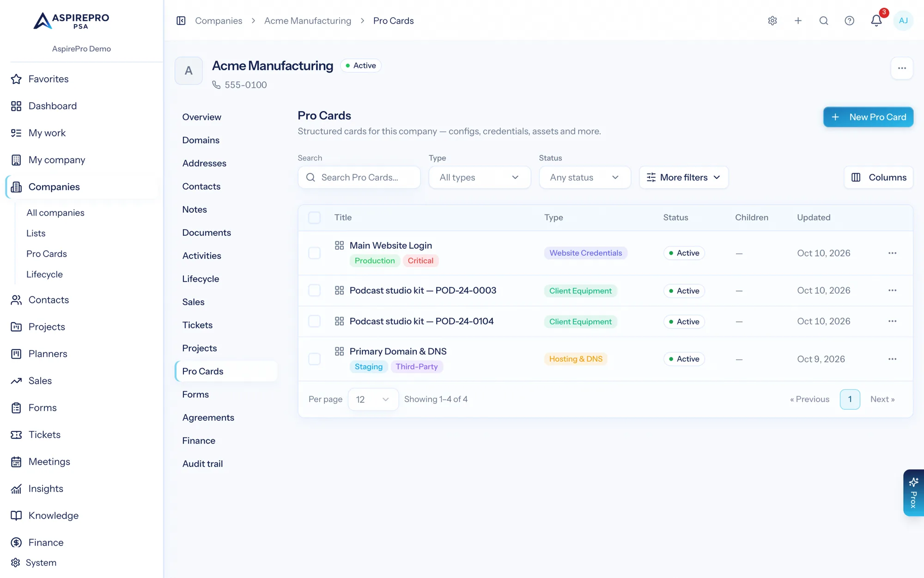Open the Any status dropdown

coord(584,178)
